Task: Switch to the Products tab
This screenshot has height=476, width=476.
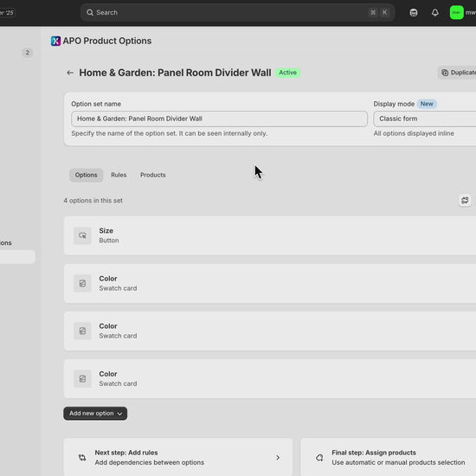Action: tap(153, 175)
